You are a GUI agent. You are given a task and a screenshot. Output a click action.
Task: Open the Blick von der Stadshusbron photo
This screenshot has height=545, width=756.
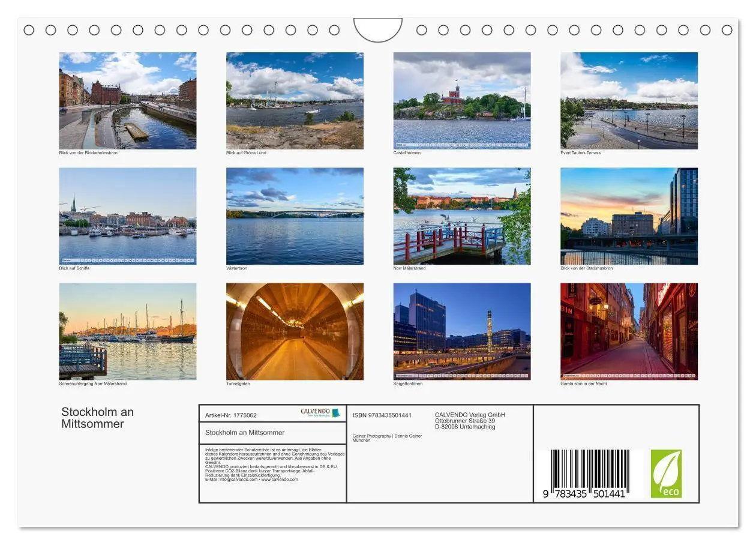coord(629,216)
